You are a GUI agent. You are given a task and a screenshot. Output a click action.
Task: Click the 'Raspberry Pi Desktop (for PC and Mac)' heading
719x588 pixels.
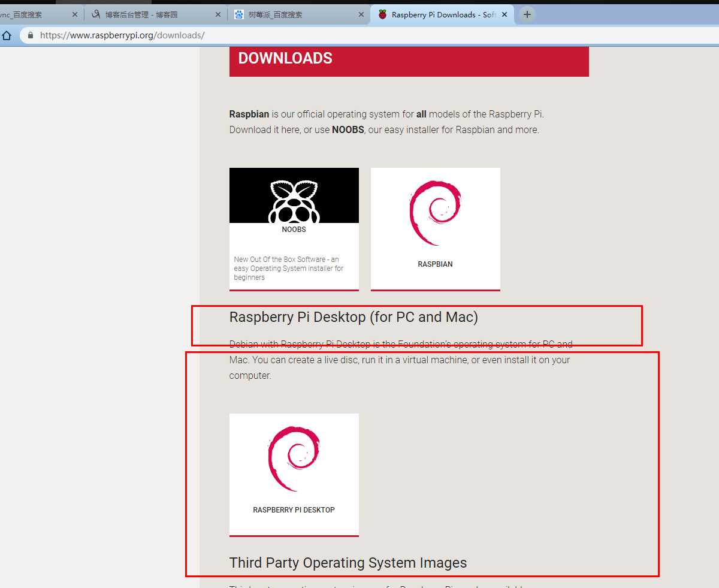(354, 317)
